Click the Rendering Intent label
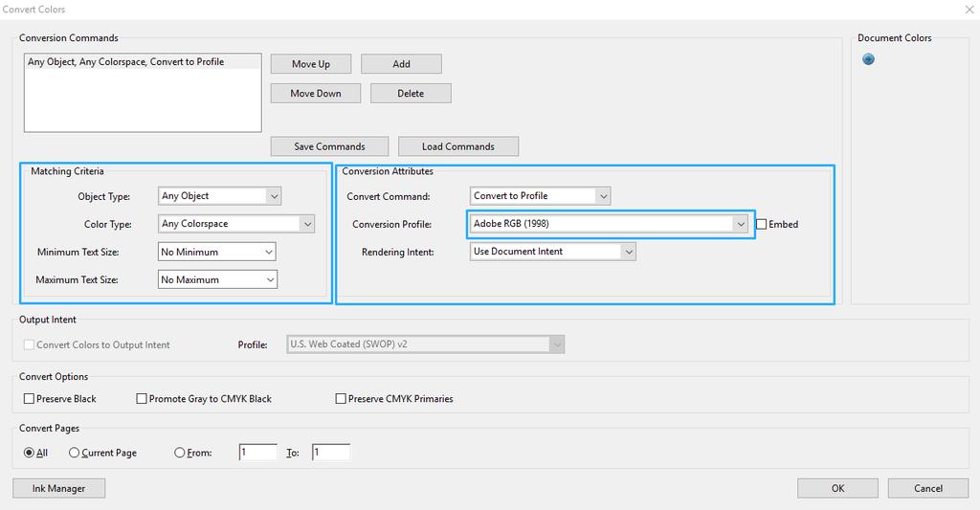980x510 pixels. [397, 252]
